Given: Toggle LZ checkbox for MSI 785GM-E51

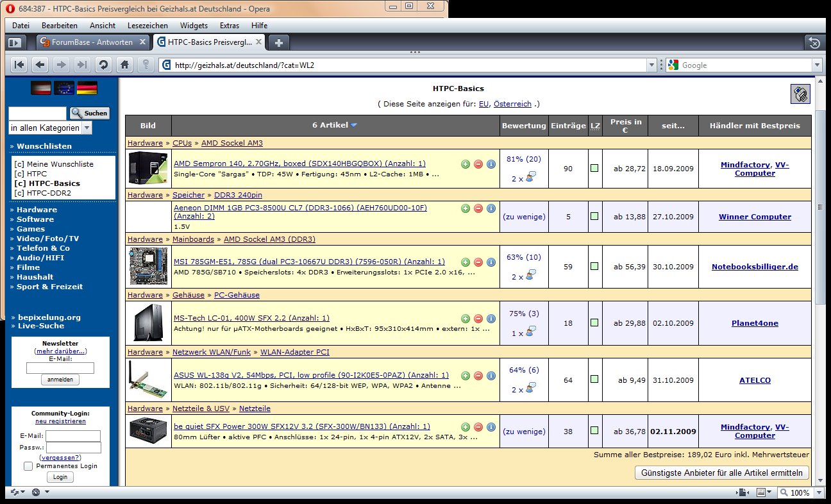Looking at the screenshot, I should (x=594, y=266).
